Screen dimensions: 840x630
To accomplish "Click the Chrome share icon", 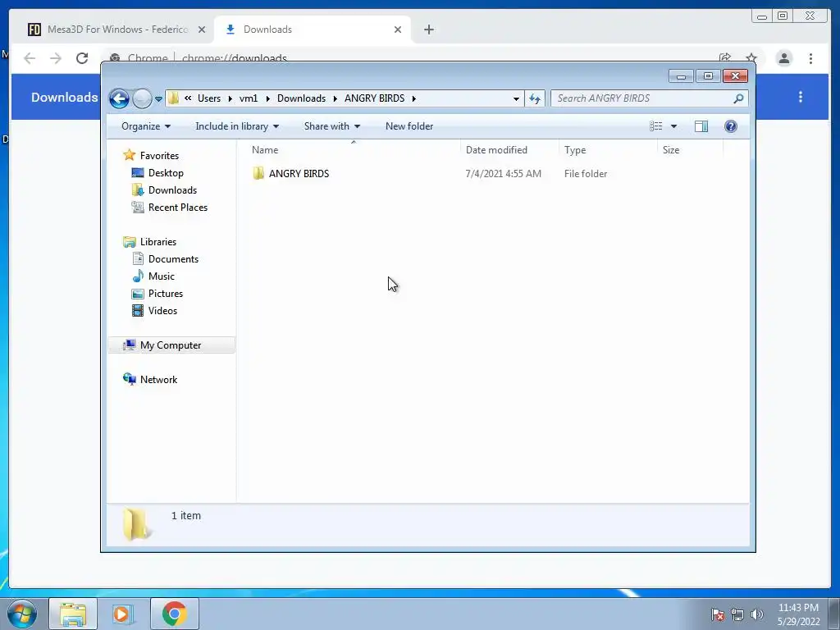I will [x=725, y=58].
